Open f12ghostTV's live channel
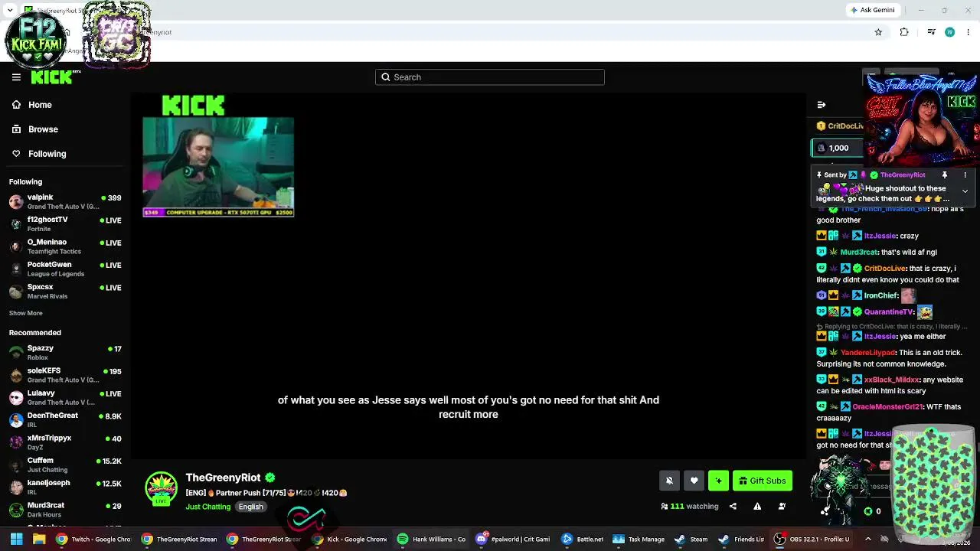Screen dimensions: 980x551 coord(65,224)
